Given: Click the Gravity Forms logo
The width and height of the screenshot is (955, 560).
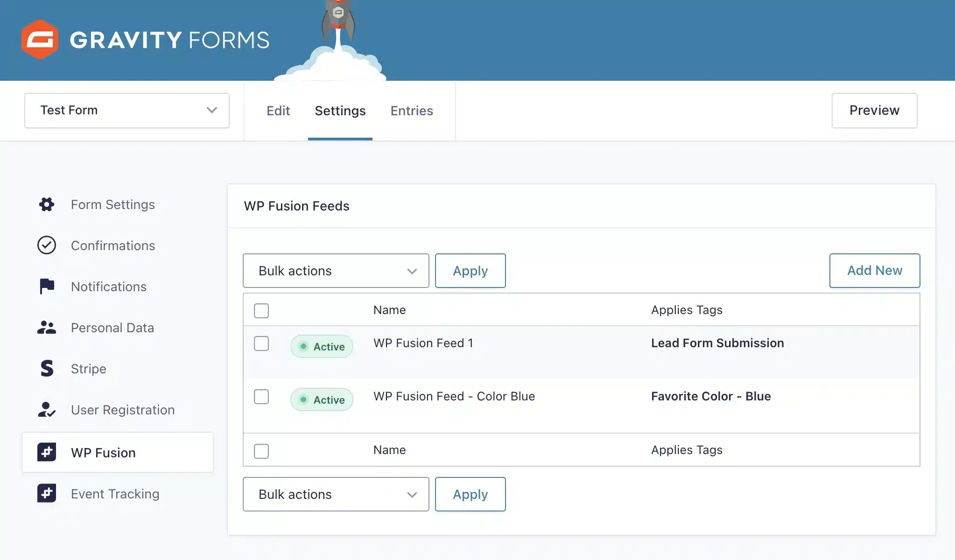Looking at the screenshot, I should [x=145, y=39].
